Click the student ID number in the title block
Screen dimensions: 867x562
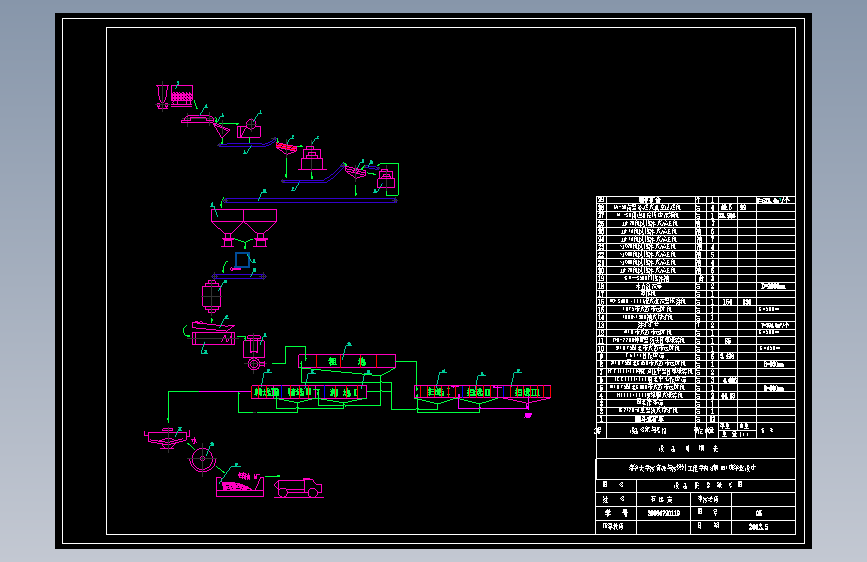coord(664,513)
